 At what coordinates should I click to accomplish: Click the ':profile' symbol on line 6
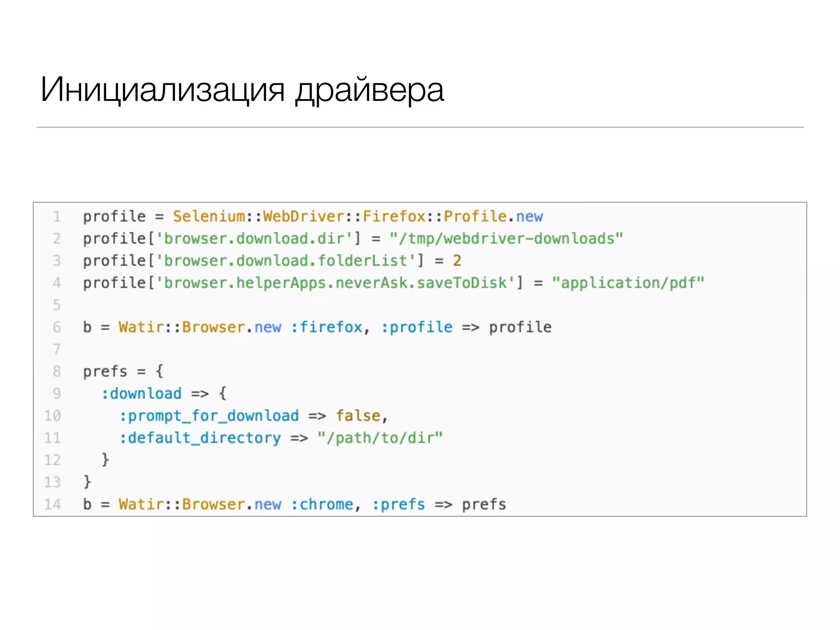pyautogui.click(x=417, y=327)
